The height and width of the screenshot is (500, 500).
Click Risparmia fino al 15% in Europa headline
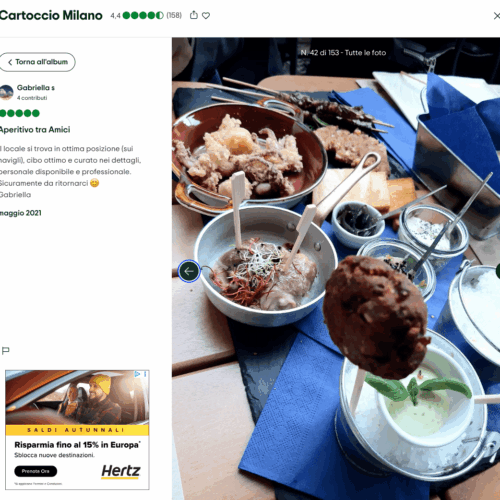[77, 445]
